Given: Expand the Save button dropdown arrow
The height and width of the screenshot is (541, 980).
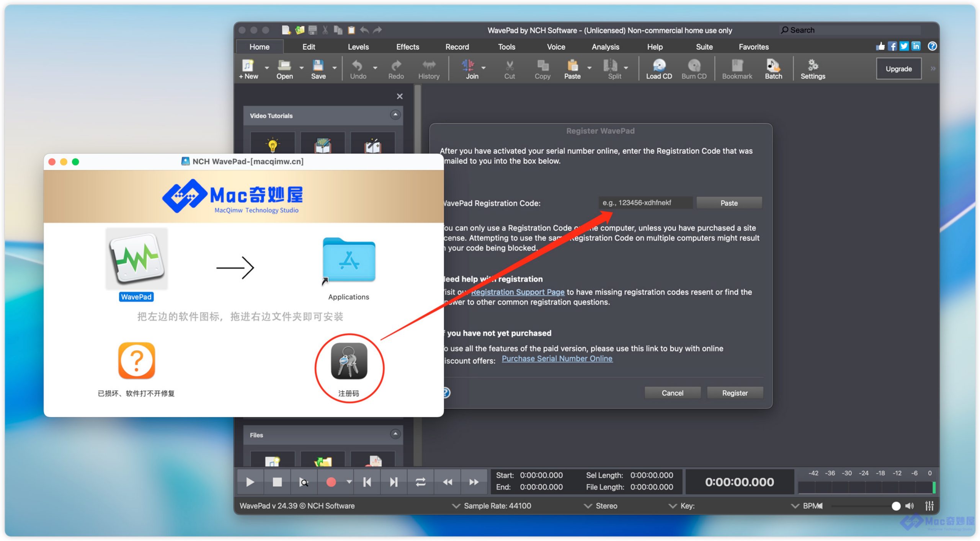Looking at the screenshot, I should (x=335, y=68).
